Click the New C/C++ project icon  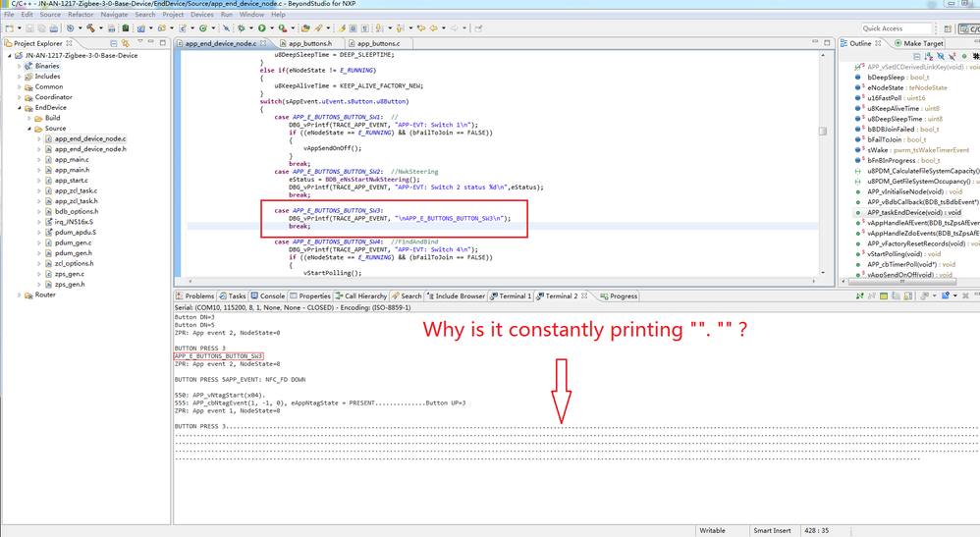141,28
